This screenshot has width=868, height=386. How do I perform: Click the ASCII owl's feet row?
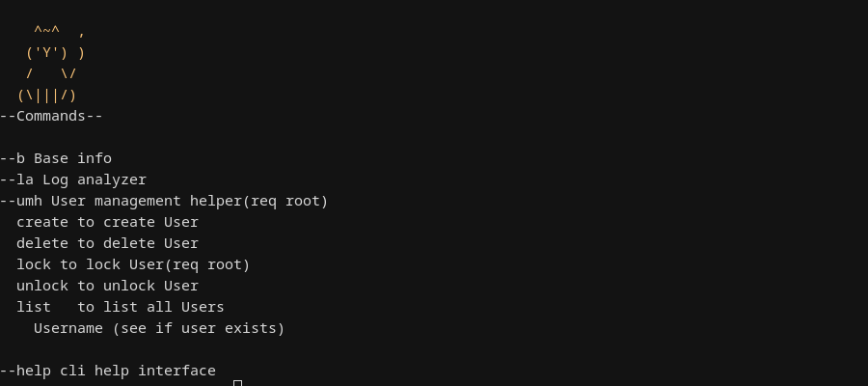pyautogui.click(x=46, y=95)
